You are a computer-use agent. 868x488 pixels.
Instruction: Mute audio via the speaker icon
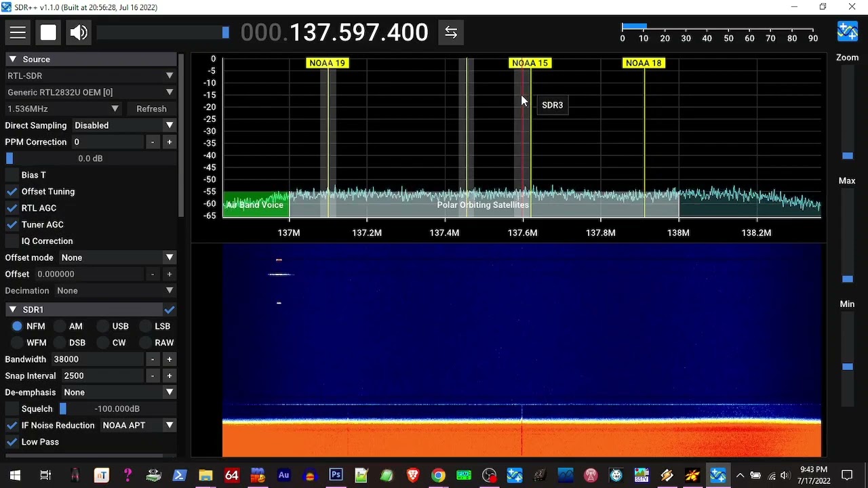pyautogui.click(x=79, y=33)
